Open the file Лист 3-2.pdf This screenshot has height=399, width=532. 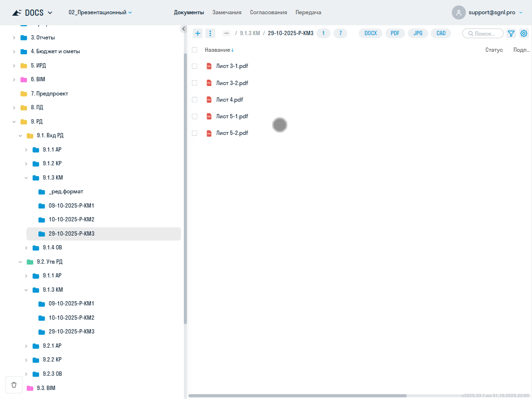(x=232, y=83)
